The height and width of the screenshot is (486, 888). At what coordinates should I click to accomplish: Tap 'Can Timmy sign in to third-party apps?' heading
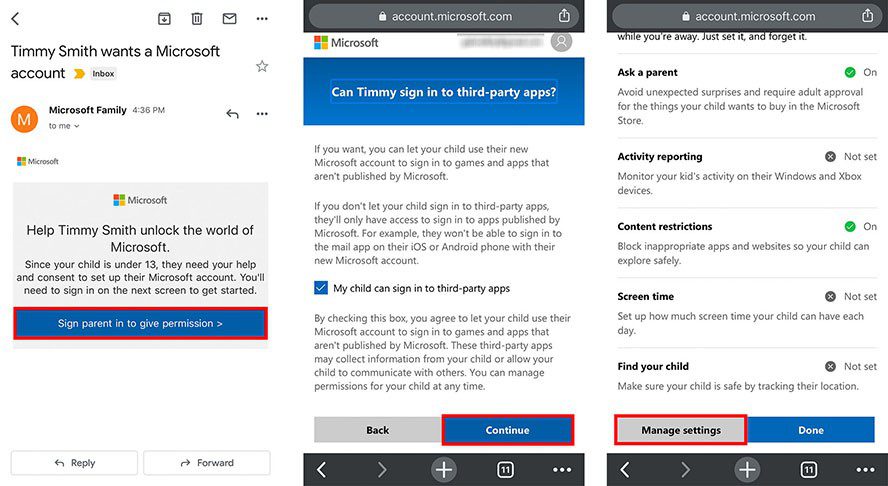point(444,92)
